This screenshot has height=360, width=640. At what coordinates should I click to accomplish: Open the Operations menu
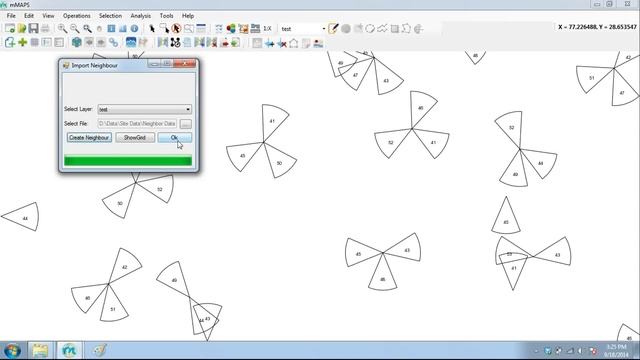77,16
